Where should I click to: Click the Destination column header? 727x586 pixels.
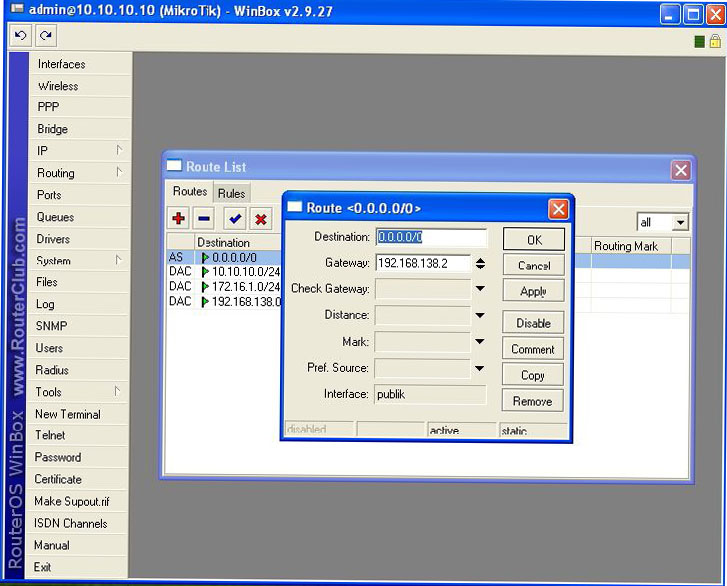click(x=237, y=242)
